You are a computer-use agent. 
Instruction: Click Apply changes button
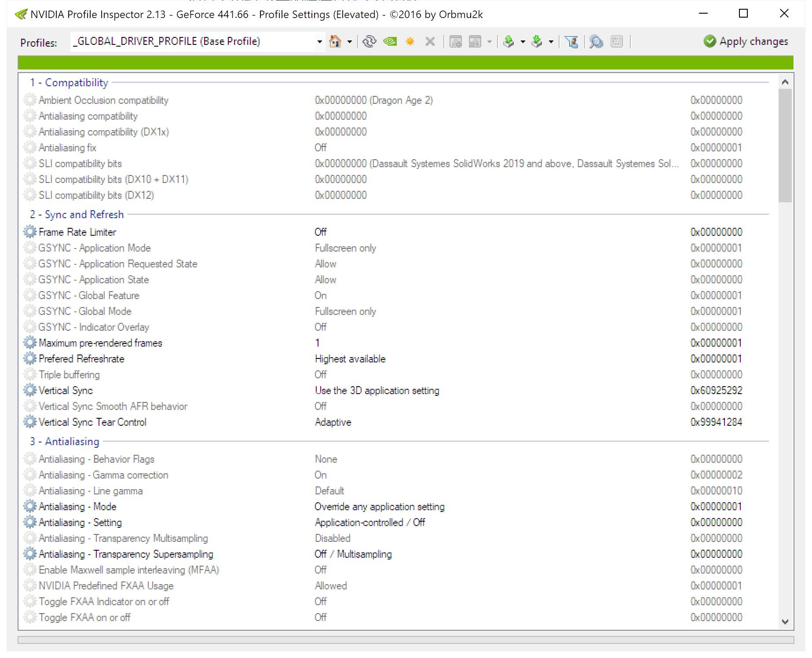pyautogui.click(x=746, y=41)
